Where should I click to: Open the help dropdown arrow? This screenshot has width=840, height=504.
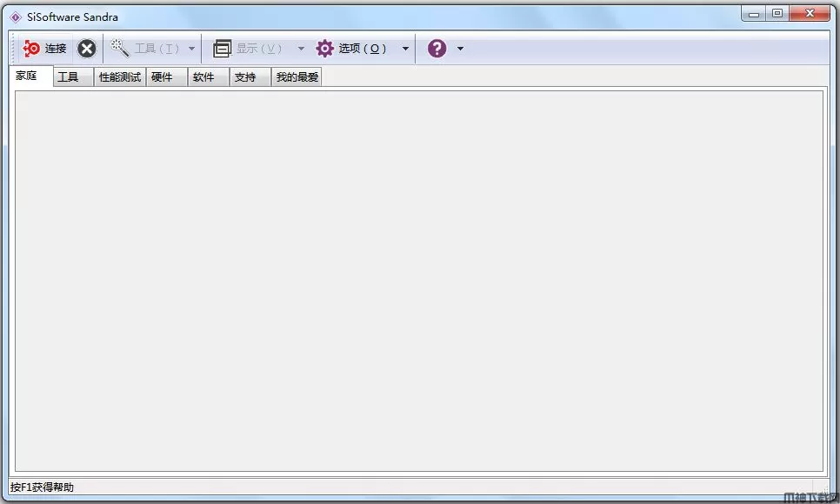(460, 49)
